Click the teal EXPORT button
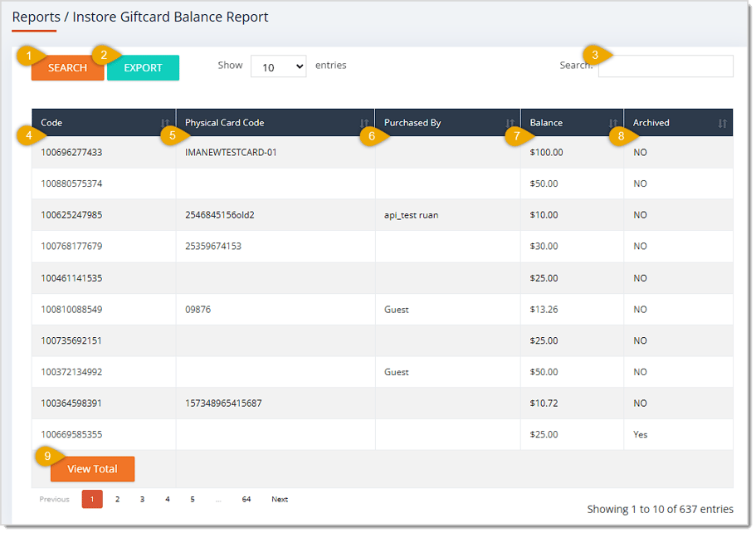The height and width of the screenshot is (533, 756). 144,68
